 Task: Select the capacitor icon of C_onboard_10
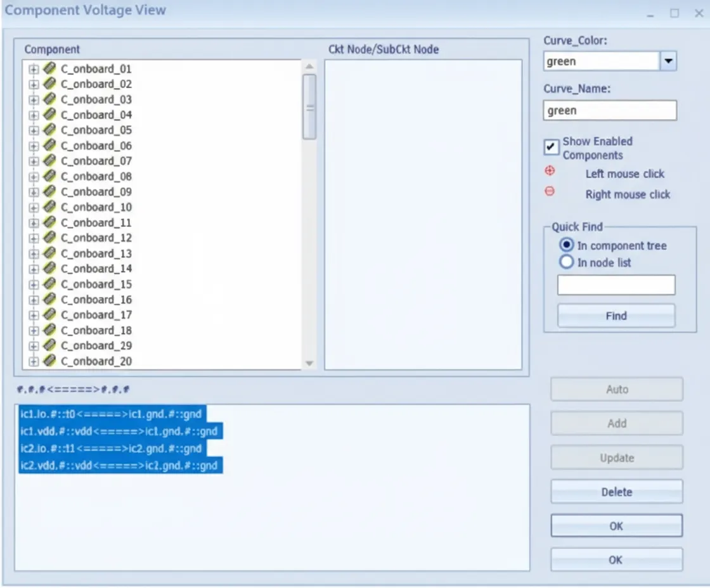(x=50, y=207)
